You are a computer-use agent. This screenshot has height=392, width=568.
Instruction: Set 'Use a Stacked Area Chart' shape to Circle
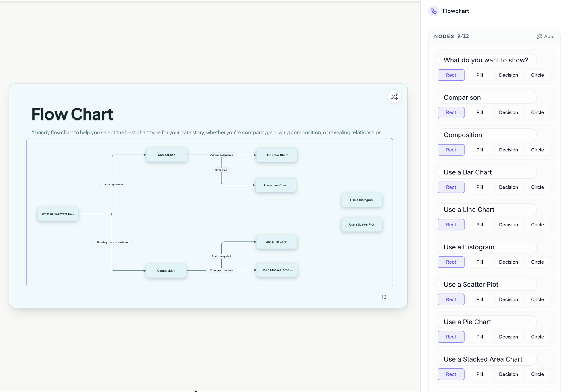537,374
